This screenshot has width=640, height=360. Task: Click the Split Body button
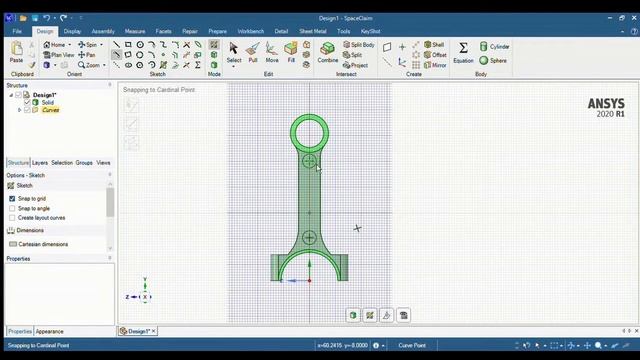point(359,44)
